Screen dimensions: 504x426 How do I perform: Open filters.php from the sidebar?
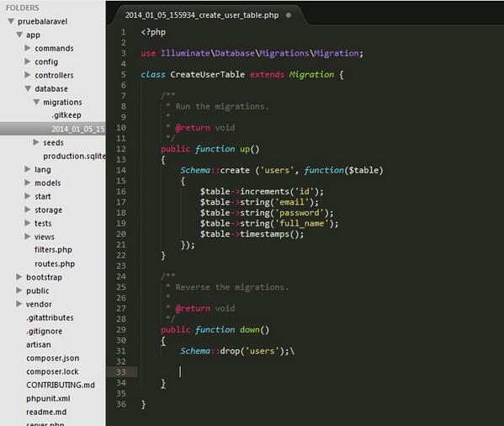point(53,250)
